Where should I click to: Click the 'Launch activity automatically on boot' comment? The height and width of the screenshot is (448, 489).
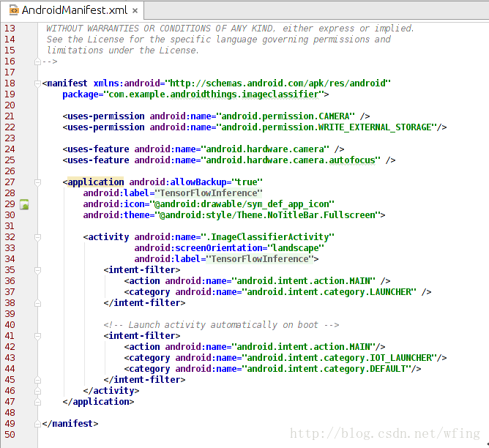click(221, 325)
